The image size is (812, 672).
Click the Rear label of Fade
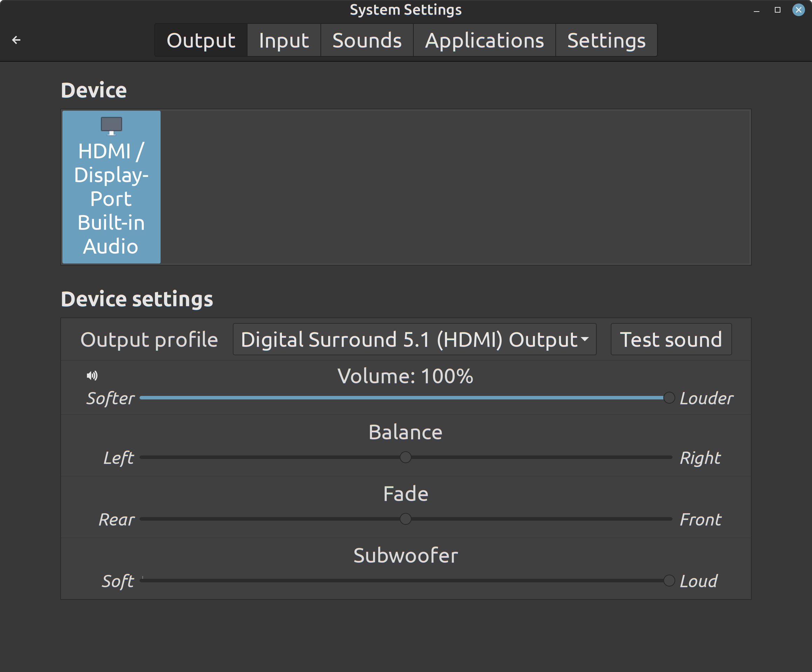pyautogui.click(x=117, y=519)
